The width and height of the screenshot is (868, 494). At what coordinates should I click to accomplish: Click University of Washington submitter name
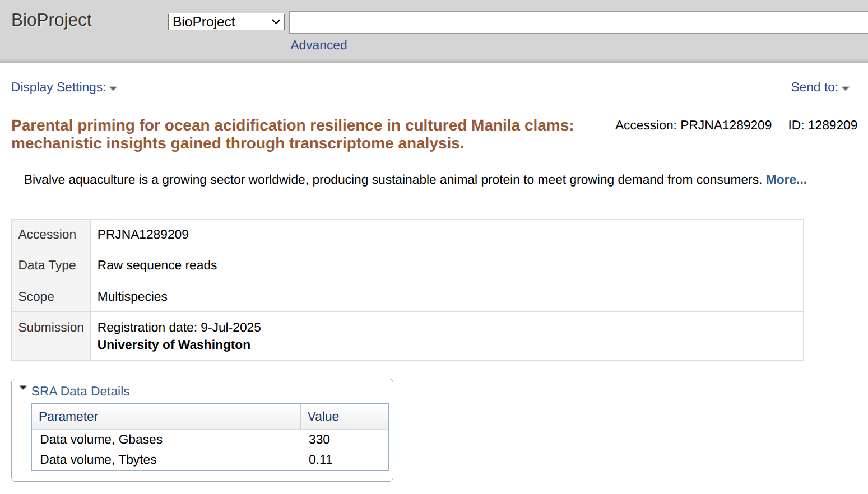tap(174, 344)
